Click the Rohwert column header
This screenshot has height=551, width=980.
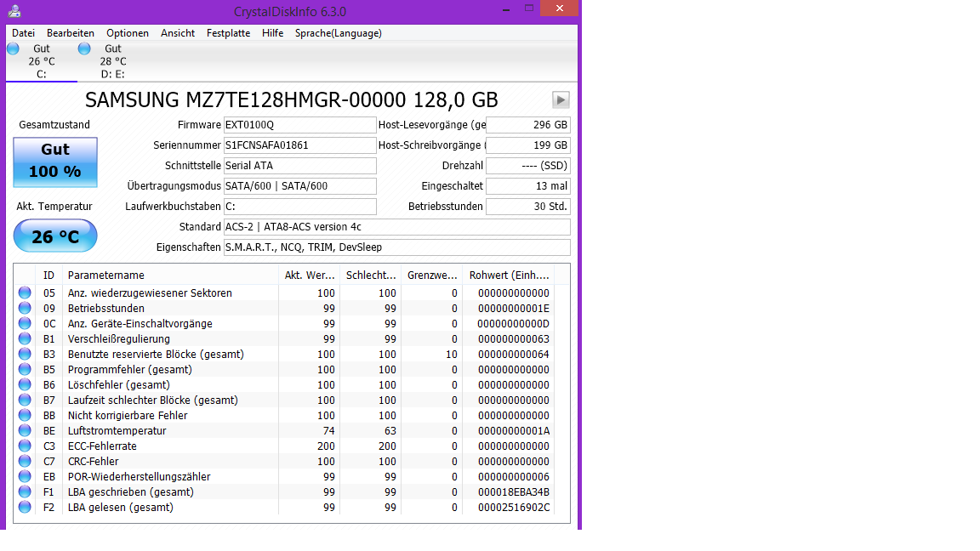pyautogui.click(x=509, y=275)
